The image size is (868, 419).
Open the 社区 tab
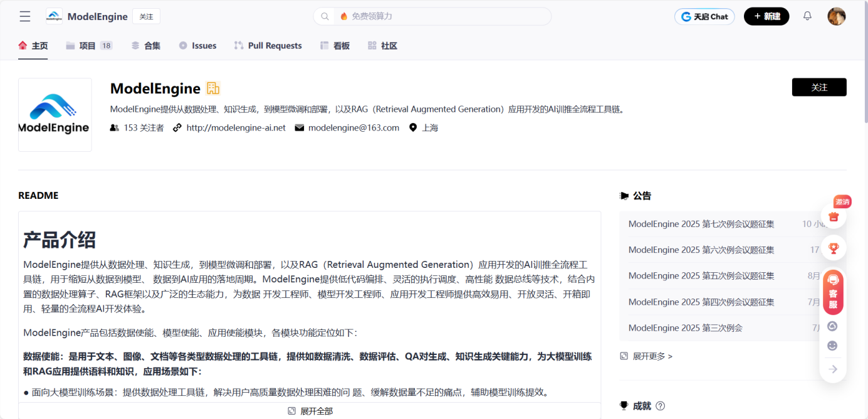382,46
